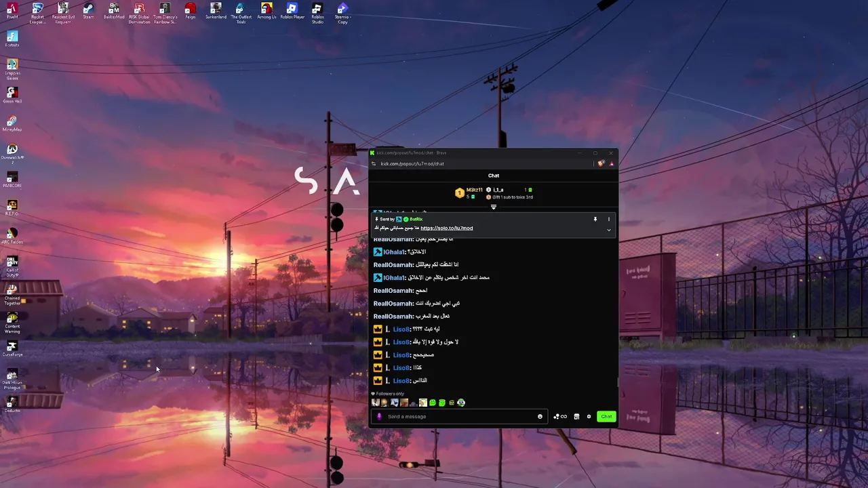Click the purple chat identity icon
868x488 pixels.
[x=379, y=416]
